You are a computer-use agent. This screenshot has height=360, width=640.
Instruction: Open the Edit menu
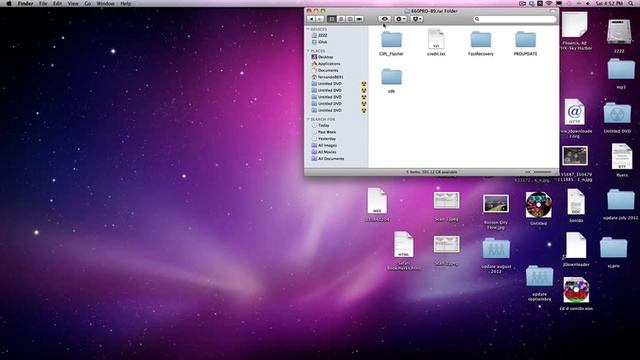pos(57,3)
